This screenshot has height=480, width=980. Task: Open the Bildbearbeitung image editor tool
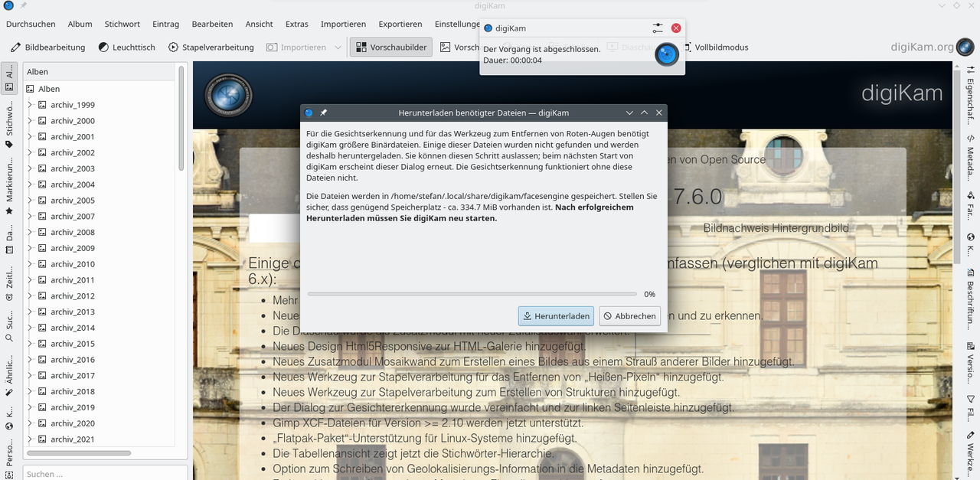47,47
